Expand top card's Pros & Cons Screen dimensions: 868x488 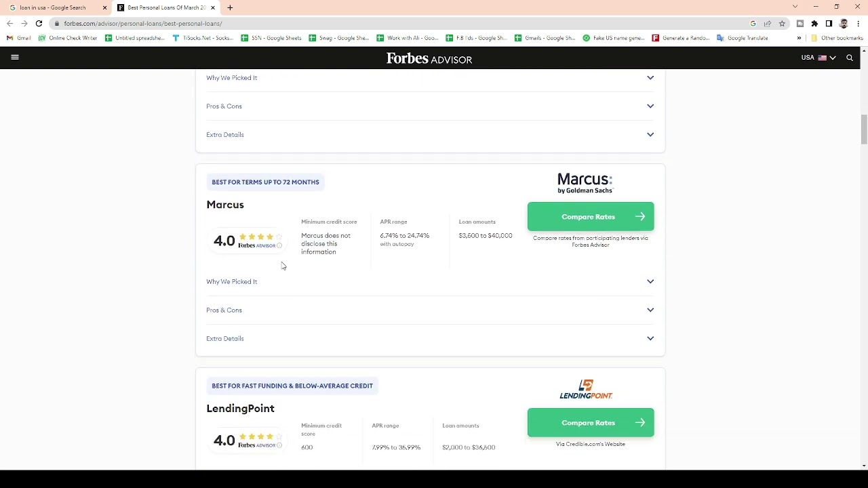coord(430,106)
